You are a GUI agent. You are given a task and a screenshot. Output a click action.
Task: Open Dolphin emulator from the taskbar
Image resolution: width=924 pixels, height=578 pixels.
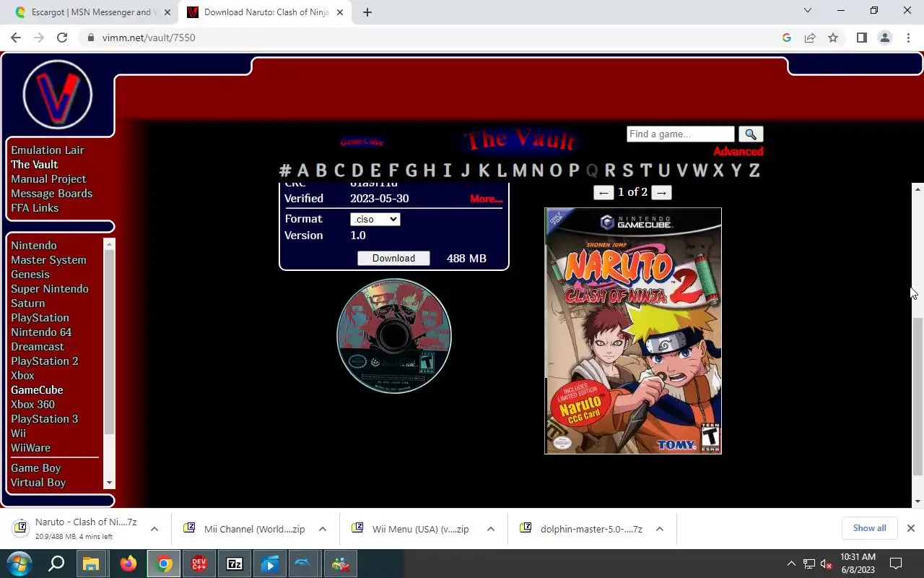pos(305,564)
